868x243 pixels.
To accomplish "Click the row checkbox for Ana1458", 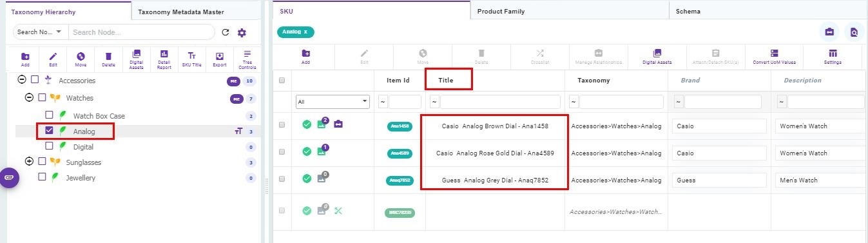I will 282,125.
